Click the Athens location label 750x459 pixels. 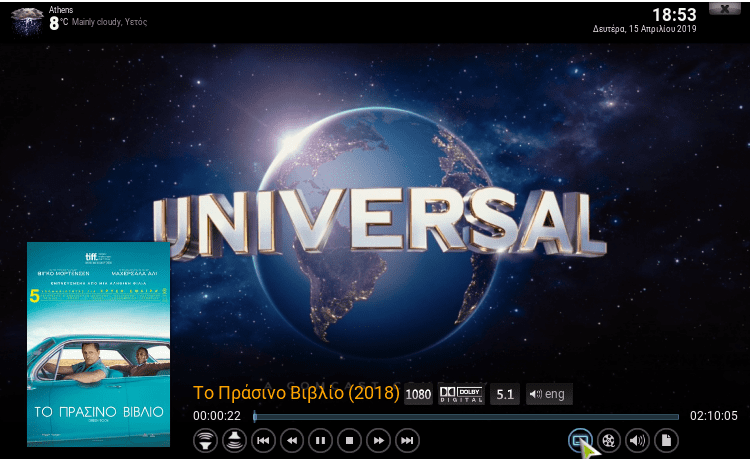[61, 10]
